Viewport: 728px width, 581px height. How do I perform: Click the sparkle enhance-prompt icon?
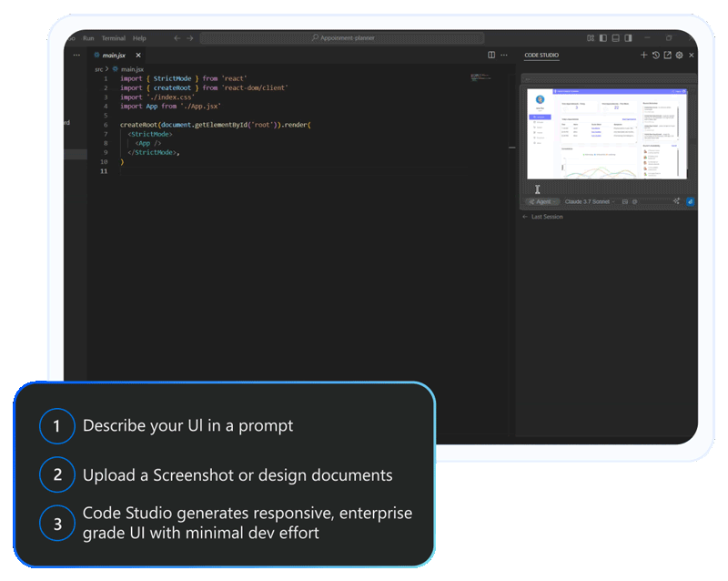coord(677,201)
